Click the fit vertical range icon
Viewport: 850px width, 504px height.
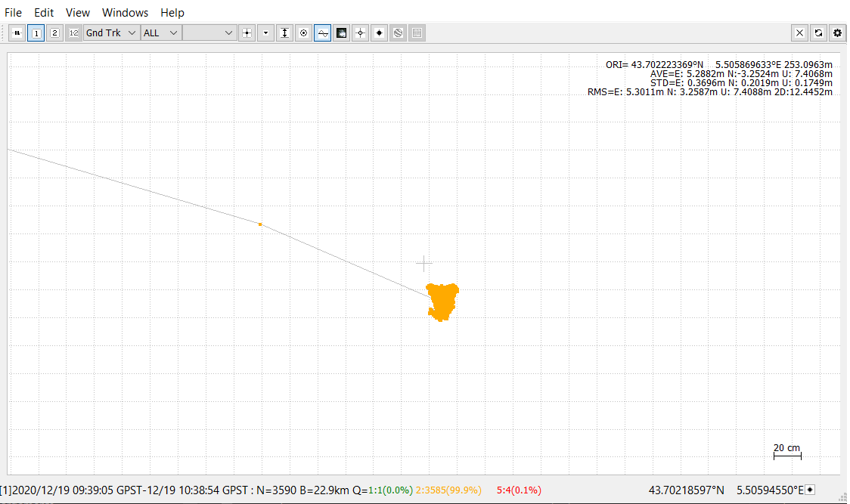point(284,33)
